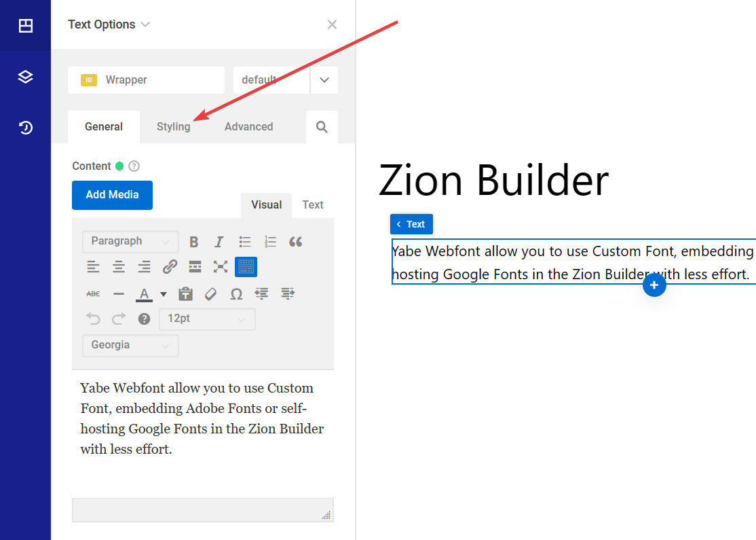Viewport: 756px width, 540px height.
Task: Click the editor resize handle
Action: pyautogui.click(x=326, y=515)
